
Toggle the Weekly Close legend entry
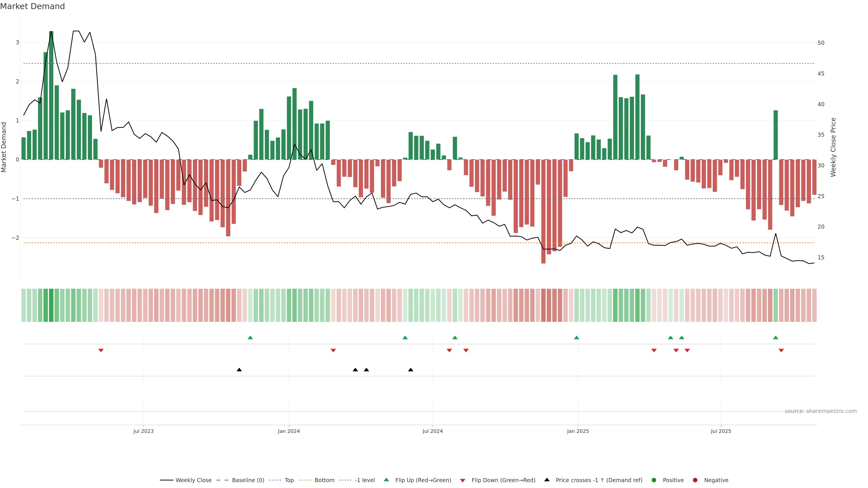(x=193, y=480)
